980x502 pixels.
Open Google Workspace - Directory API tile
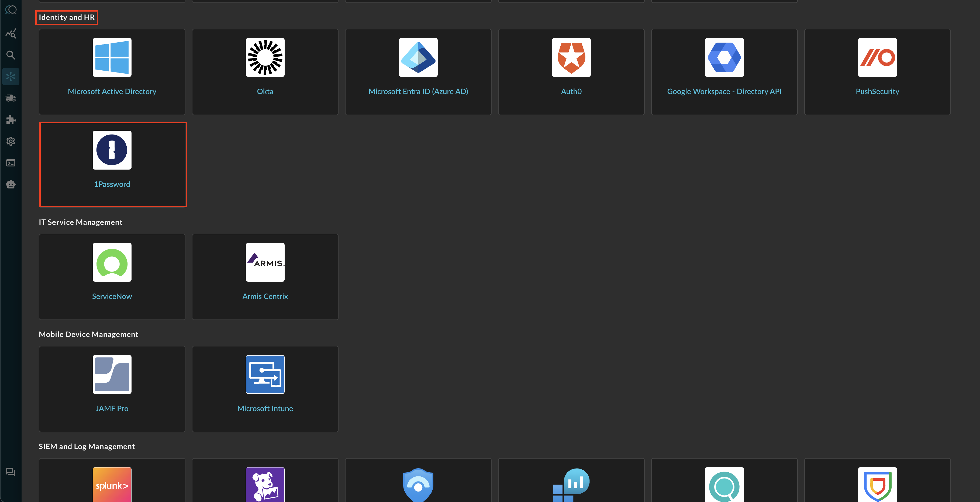724,72
